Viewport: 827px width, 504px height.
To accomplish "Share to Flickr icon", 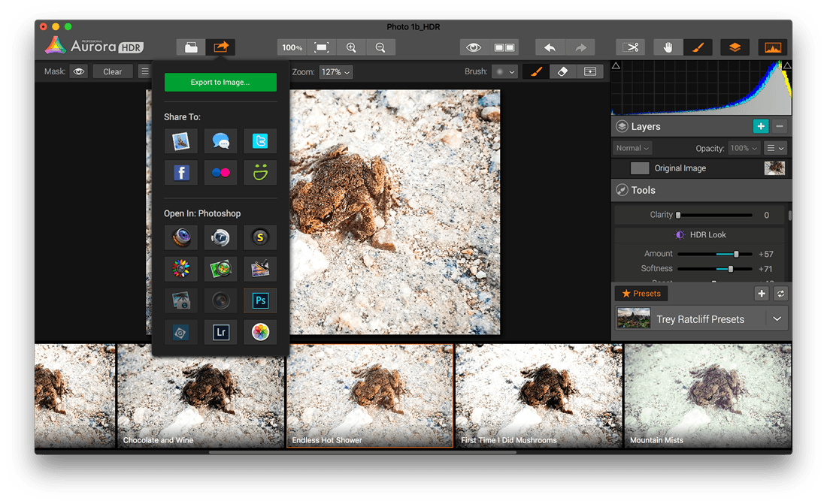I will [x=220, y=173].
